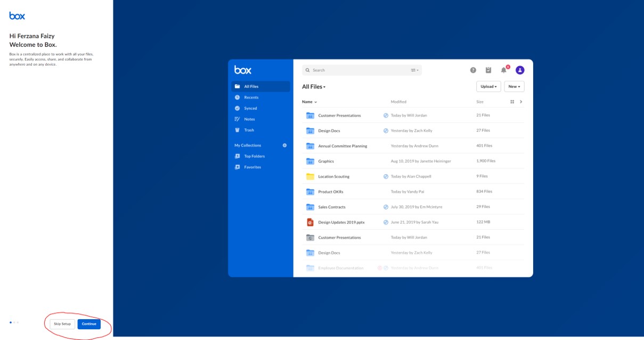Image resolution: width=644 pixels, height=340 pixels.
Task: Click the "Welcome to Box." heading
Action: (x=33, y=45)
